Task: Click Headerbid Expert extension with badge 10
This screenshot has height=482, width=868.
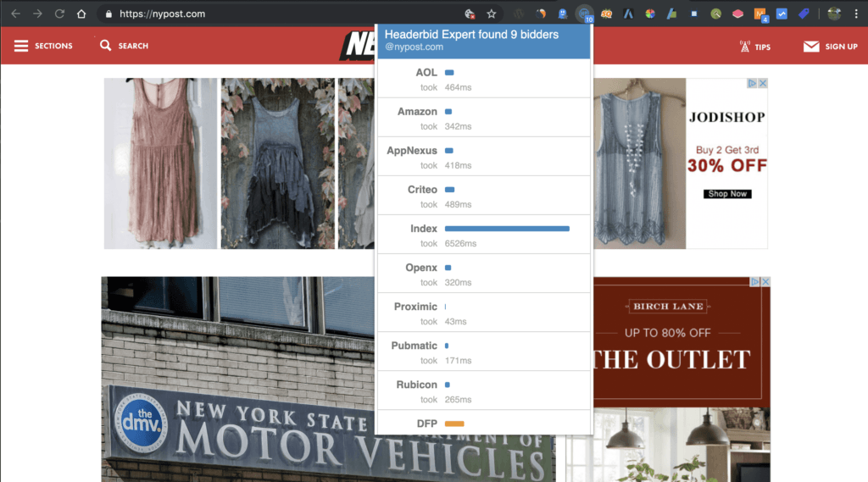Action: coord(585,14)
